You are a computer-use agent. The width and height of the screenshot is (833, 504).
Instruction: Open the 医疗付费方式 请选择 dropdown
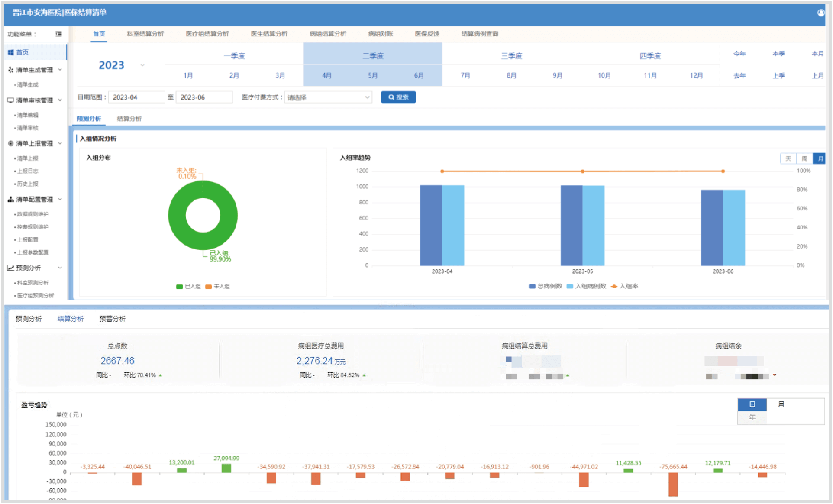328,97
